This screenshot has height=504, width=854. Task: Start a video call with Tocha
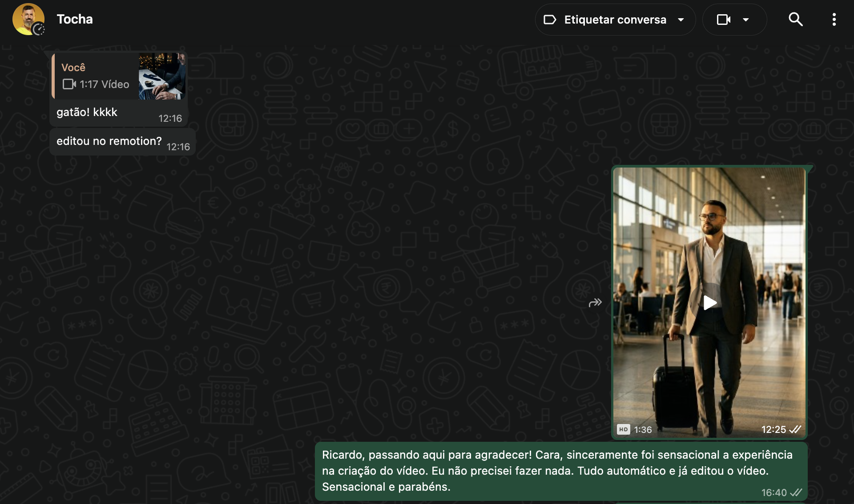point(724,20)
